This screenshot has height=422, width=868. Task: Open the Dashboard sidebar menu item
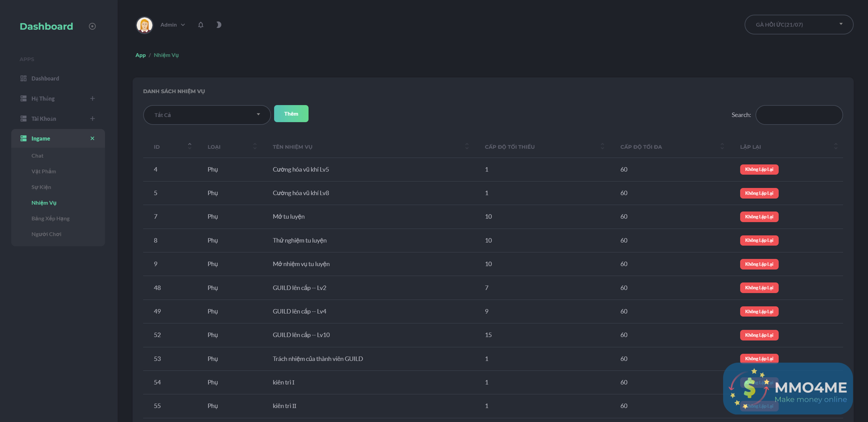pos(58,78)
